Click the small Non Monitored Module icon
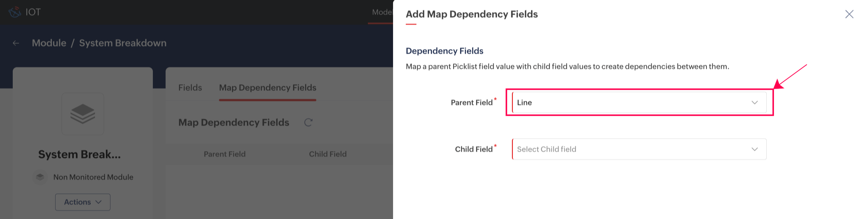Viewport: 868px width, 219px height. [40, 177]
